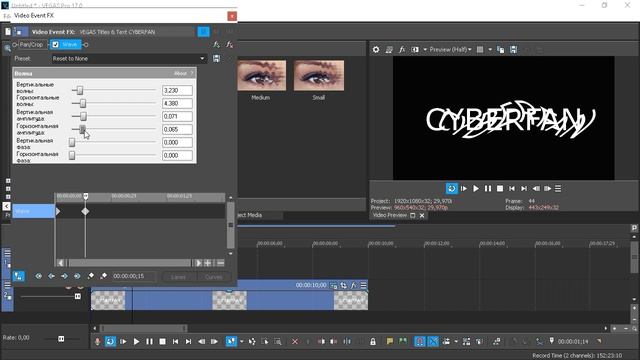
Task: Open the timeline event hamburger menu
Action: click(363, 285)
